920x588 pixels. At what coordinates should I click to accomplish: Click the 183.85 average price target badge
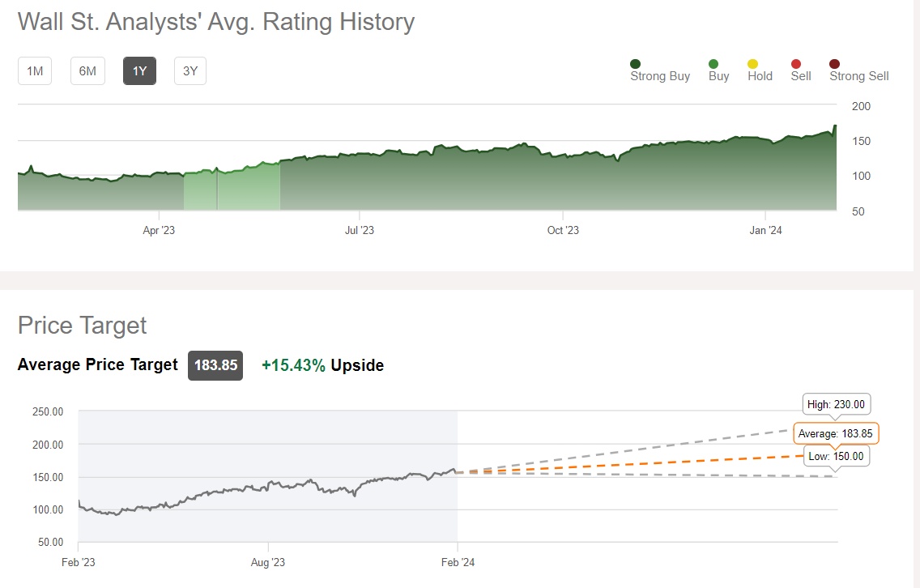tap(215, 365)
